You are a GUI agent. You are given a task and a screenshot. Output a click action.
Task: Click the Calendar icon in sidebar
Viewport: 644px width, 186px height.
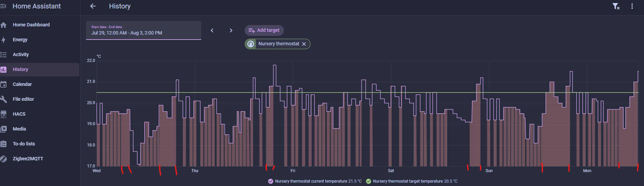pyautogui.click(x=3, y=84)
